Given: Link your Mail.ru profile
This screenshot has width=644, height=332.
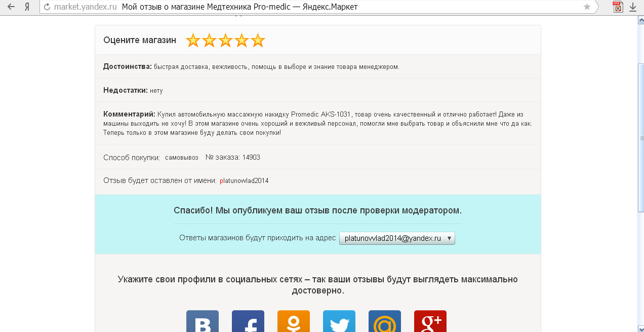Looking at the screenshot, I should [x=385, y=321].
